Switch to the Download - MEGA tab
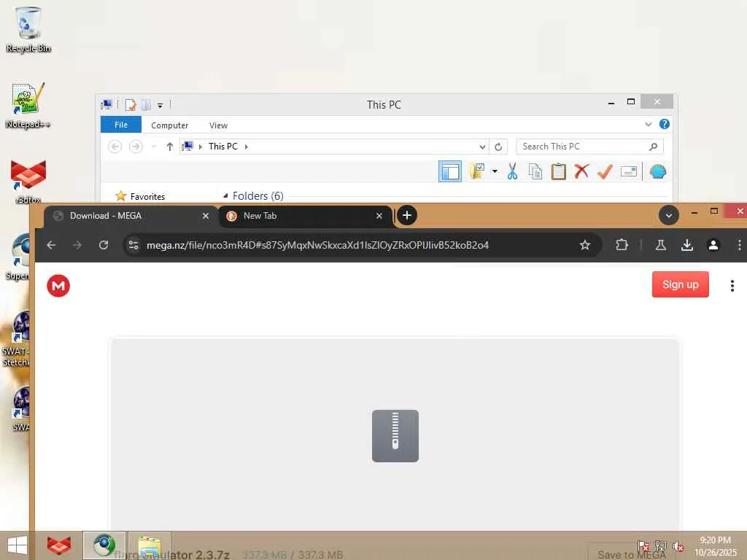Image resolution: width=747 pixels, height=560 pixels. coord(131,216)
